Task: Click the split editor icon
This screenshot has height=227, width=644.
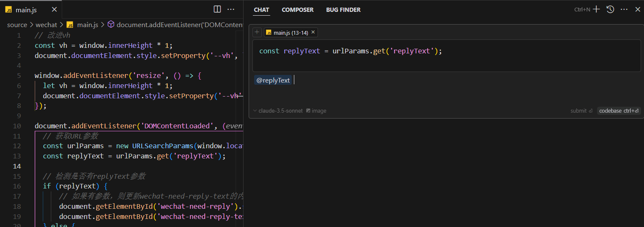Action: tap(217, 9)
